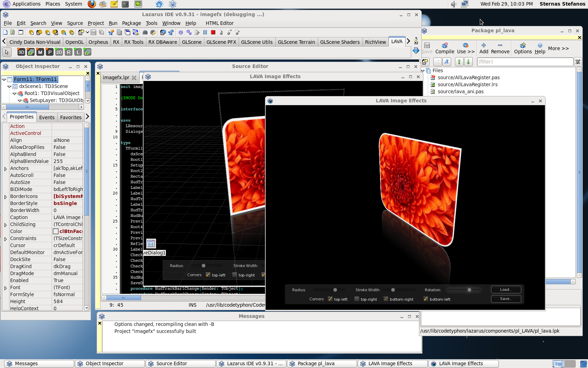Collapse the Form11: TForm11 tree node
588x368 pixels.
click(4, 80)
